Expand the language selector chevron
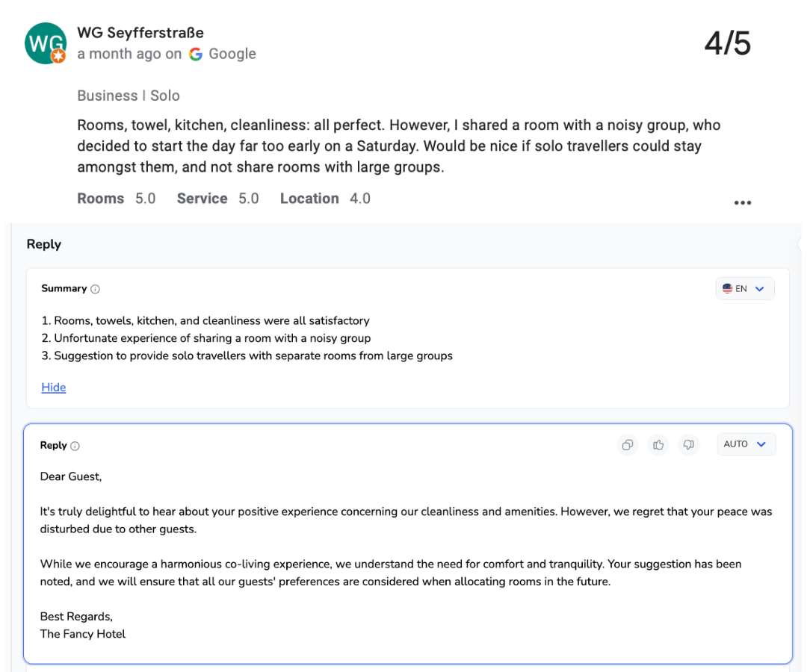This screenshot has height=672, width=807. [760, 288]
